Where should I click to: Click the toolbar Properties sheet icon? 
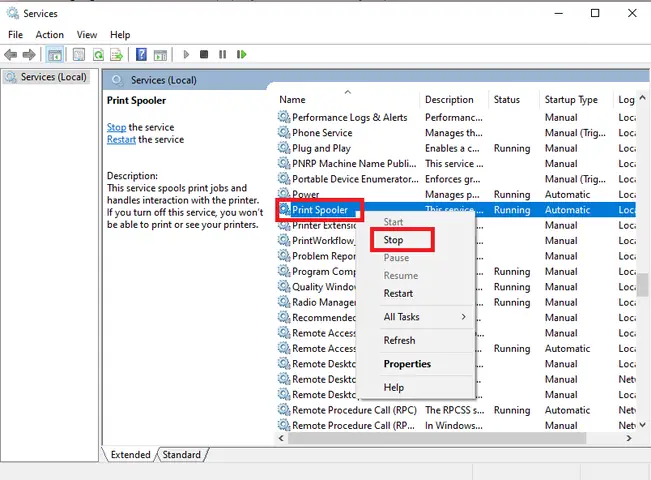(79, 54)
